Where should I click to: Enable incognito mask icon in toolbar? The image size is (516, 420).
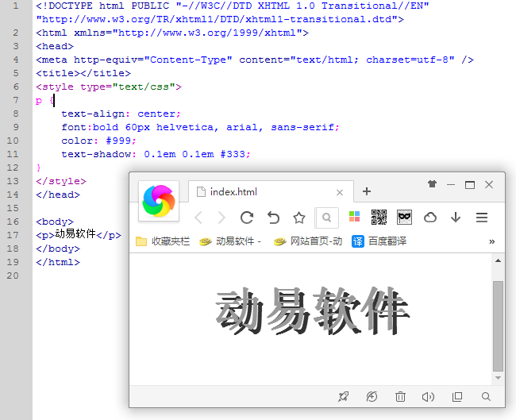404,217
